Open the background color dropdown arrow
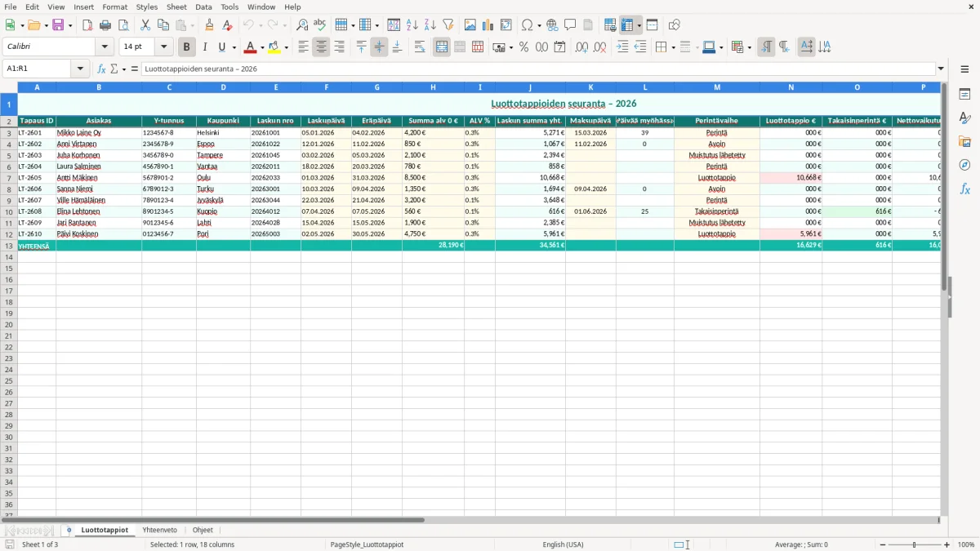This screenshot has height=551, width=980. tap(286, 47)
